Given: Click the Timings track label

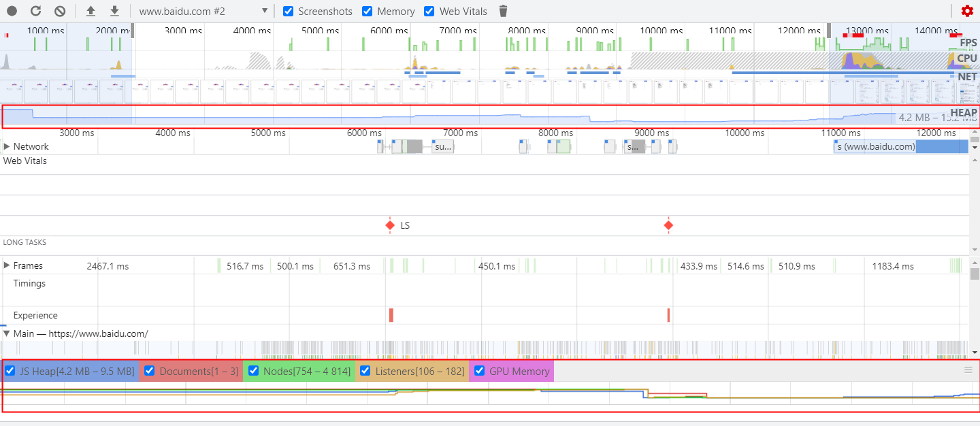Looking at the screenshot, I should pyautogui.click(x=29, y=283).
